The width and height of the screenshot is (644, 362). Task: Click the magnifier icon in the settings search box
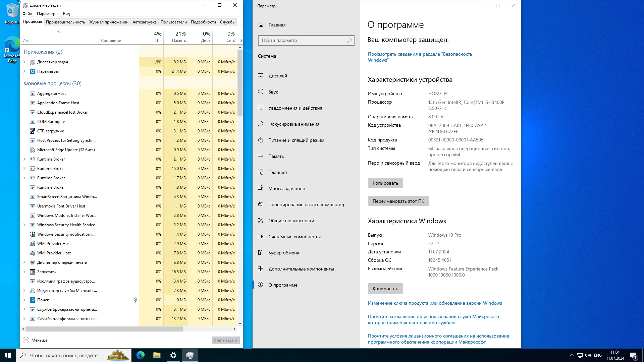click(349, 40)
